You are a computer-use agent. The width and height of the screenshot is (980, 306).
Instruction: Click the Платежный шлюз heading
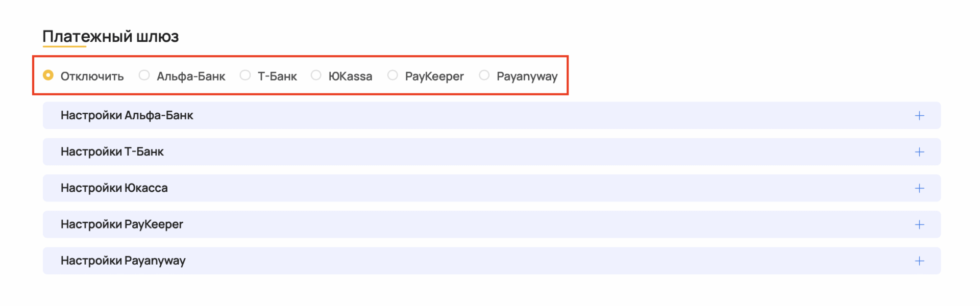[x=110, y=36]
